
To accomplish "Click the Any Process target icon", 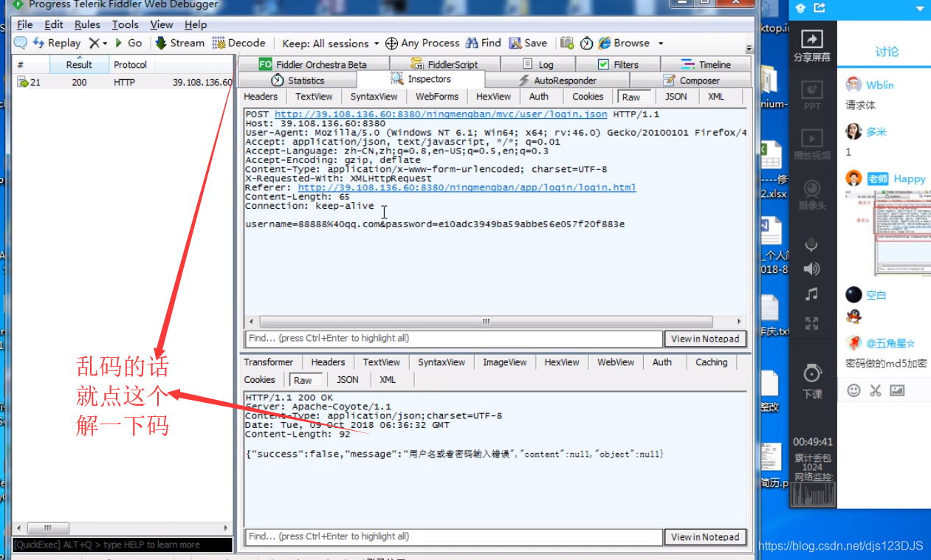I will click(x=392, y=44).
